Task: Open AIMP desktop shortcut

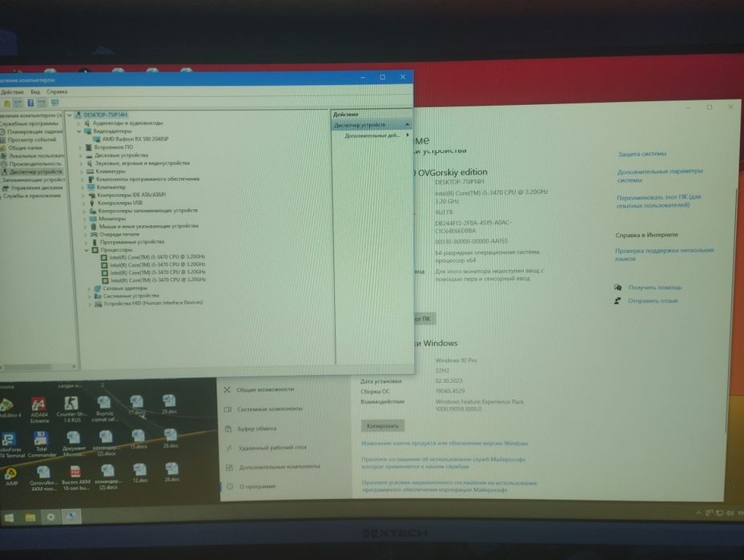Action: [11, 477]
